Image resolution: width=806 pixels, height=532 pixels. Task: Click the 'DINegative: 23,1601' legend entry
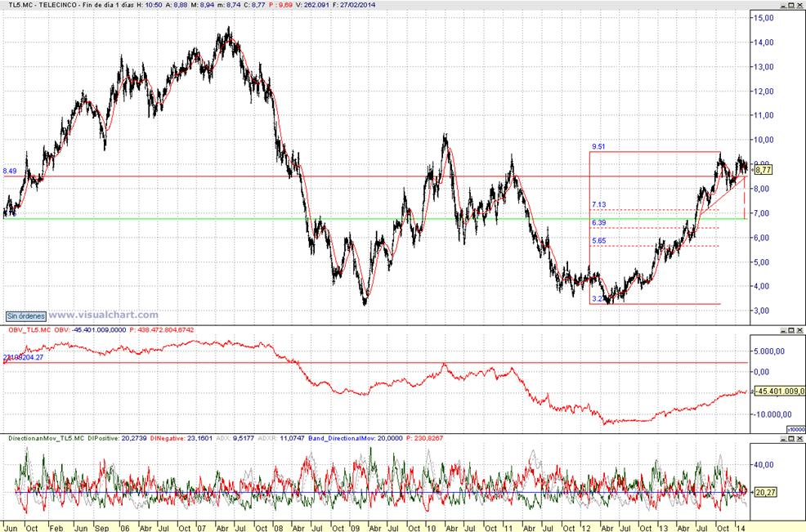click(x=181, y=439)
